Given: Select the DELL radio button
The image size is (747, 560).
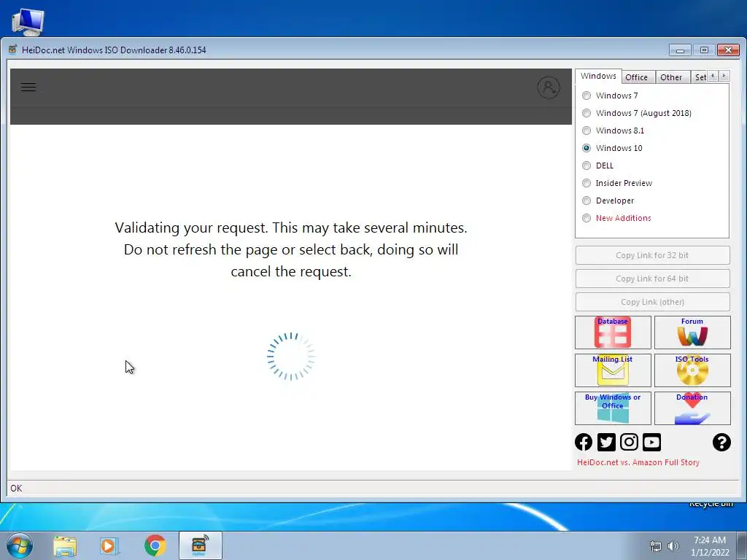Looking at the screenshot, I should tap(587, 166).
